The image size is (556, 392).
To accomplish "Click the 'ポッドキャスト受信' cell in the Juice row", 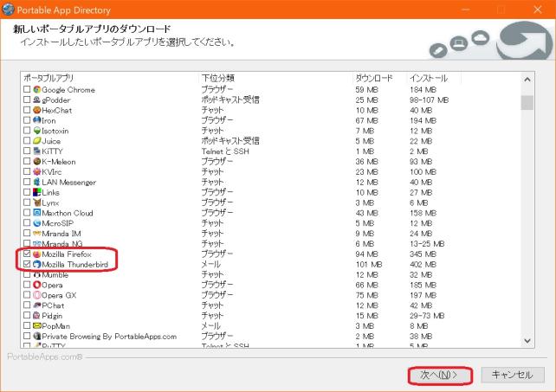I will coord(230,141).
